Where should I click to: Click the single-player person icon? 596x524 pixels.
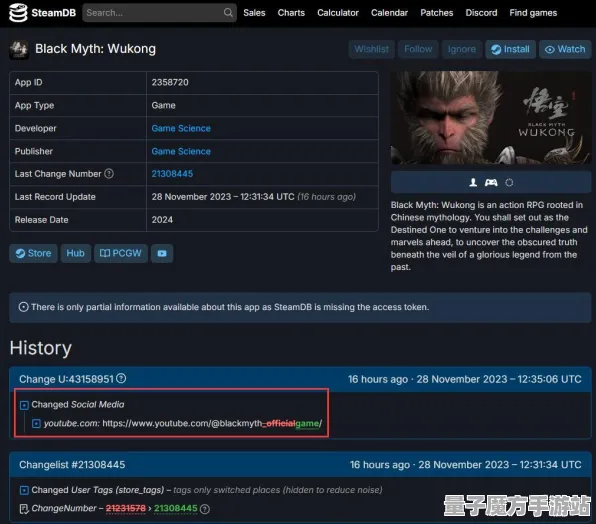tap(473, 182)
